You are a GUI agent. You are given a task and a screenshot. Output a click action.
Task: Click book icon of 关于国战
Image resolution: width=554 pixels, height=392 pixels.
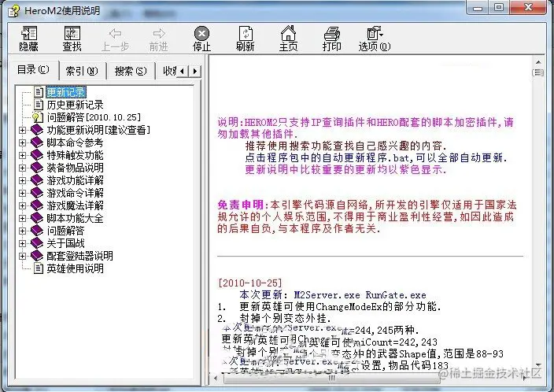tap(37, 243)
